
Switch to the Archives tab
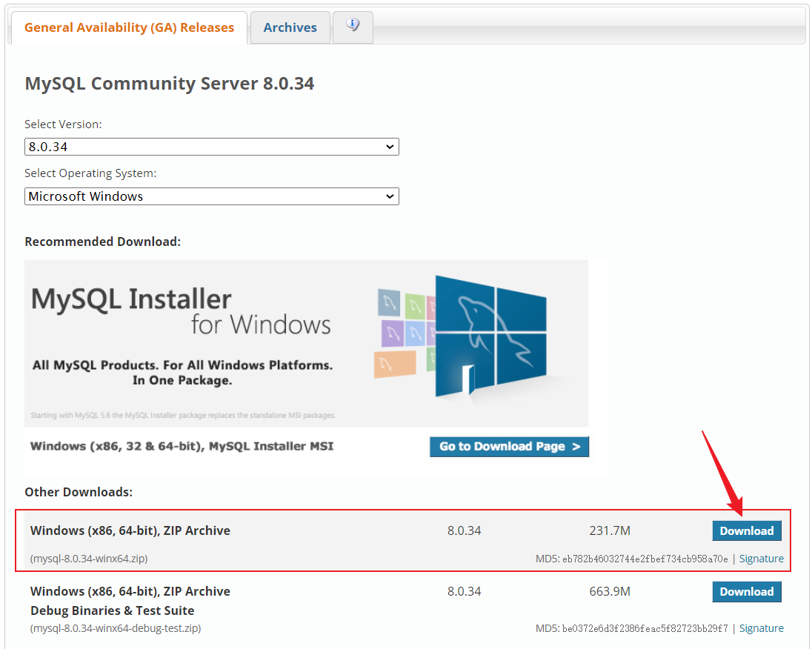pos(290,27)
